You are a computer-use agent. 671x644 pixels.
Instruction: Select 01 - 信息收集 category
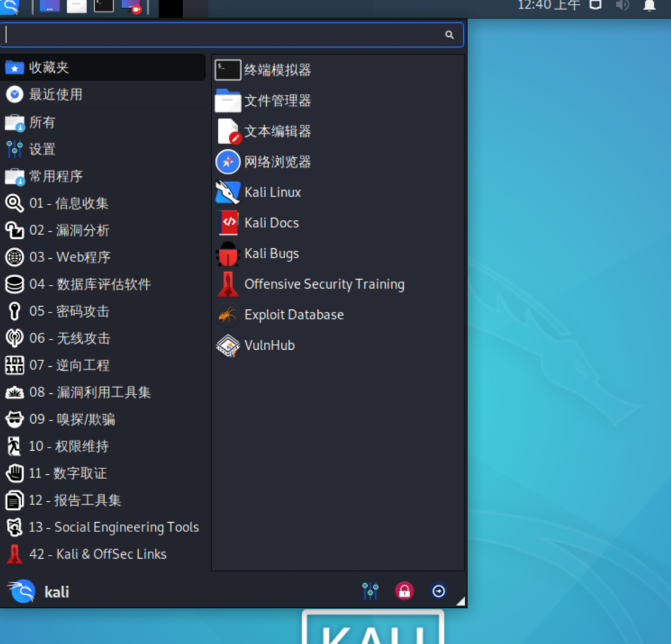pos(103,203)
